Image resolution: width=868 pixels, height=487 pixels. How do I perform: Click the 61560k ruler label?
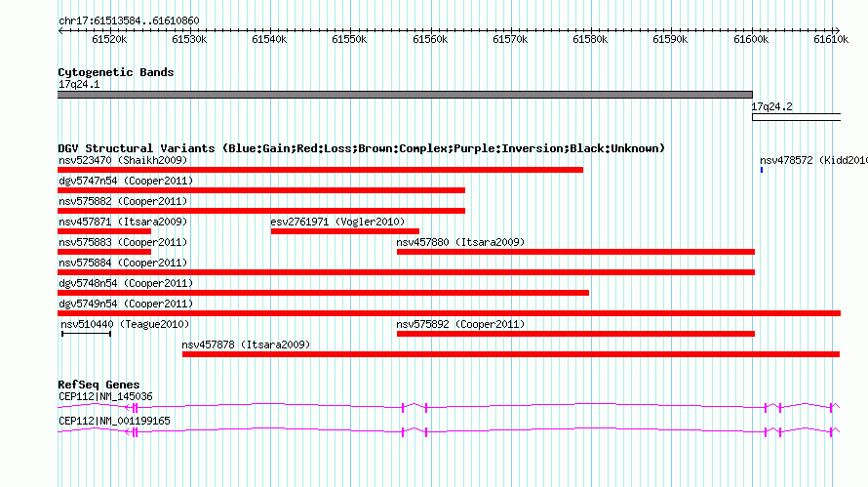430,39
